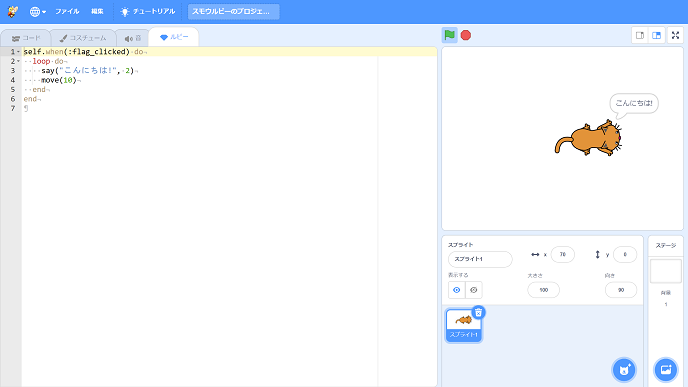
Task: Click the Smalruby logo icon
Action: tap(13, 11)
